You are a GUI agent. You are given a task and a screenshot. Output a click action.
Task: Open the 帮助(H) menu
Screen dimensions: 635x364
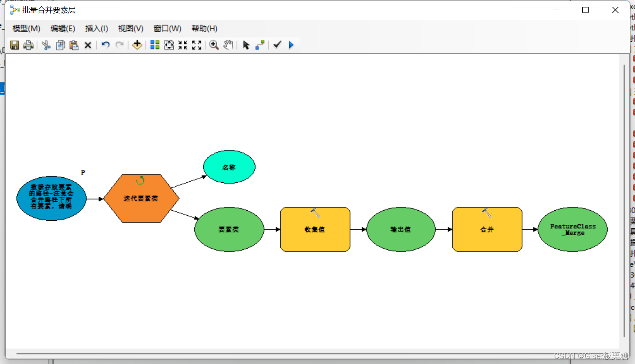[204, 28]
